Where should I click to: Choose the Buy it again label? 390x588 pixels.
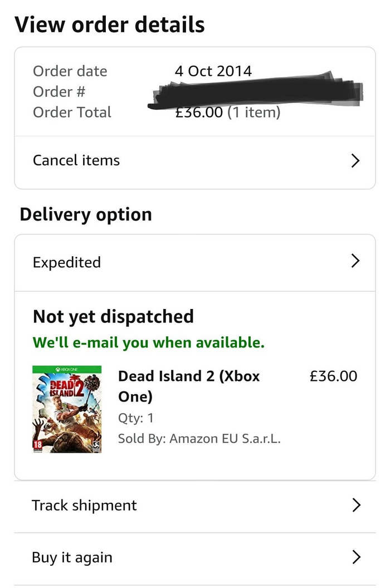72,557
